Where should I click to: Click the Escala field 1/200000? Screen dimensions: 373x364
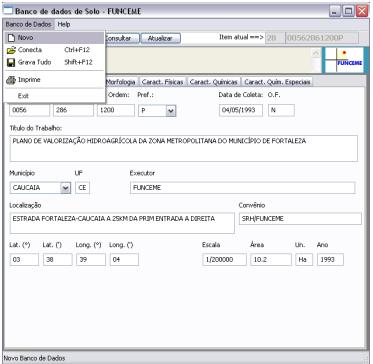coord(224,259)
